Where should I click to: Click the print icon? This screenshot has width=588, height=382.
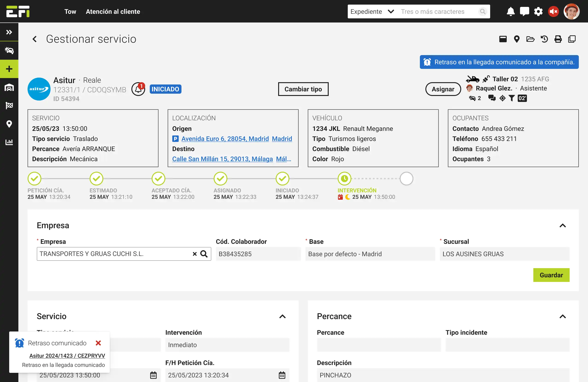click(558, 39)
